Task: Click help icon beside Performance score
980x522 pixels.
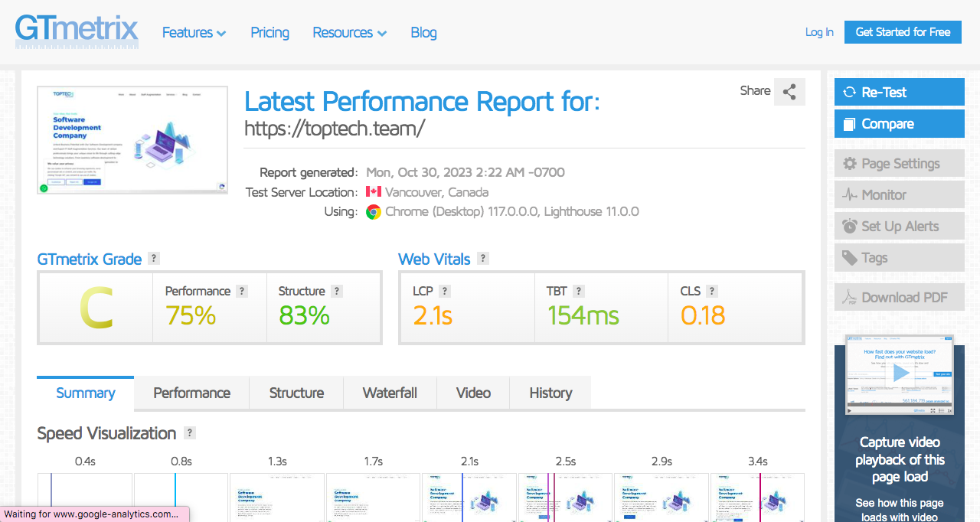Action: pyautogui.click(x=242, y=291)
